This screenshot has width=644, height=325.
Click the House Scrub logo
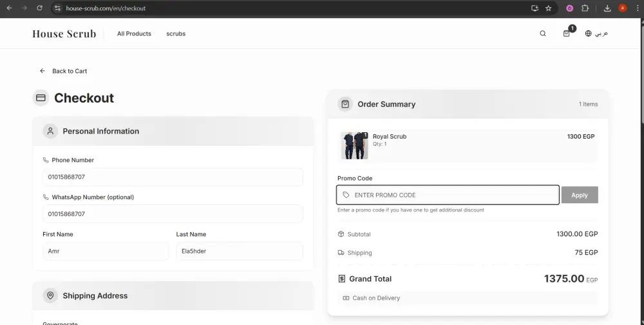pyautogui.click(x=64, y=34)
